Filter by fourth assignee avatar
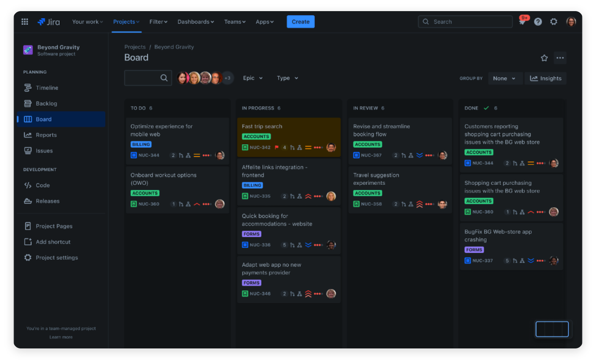The width and height of the screenshot is (596, 364). coord(216,78)
